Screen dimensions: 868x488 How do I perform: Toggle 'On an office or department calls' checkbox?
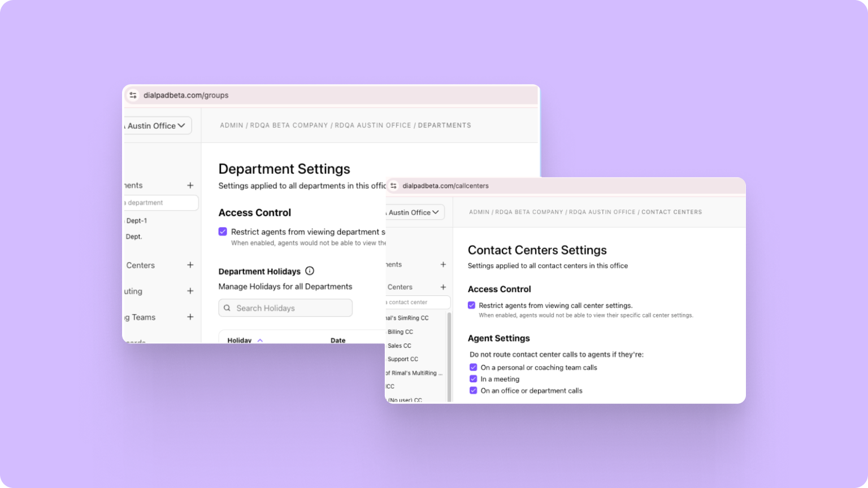tap(474, 390)
